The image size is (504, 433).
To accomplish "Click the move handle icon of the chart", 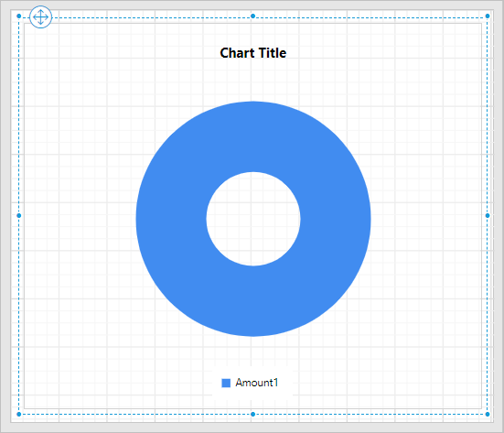I will click(40, 17).
